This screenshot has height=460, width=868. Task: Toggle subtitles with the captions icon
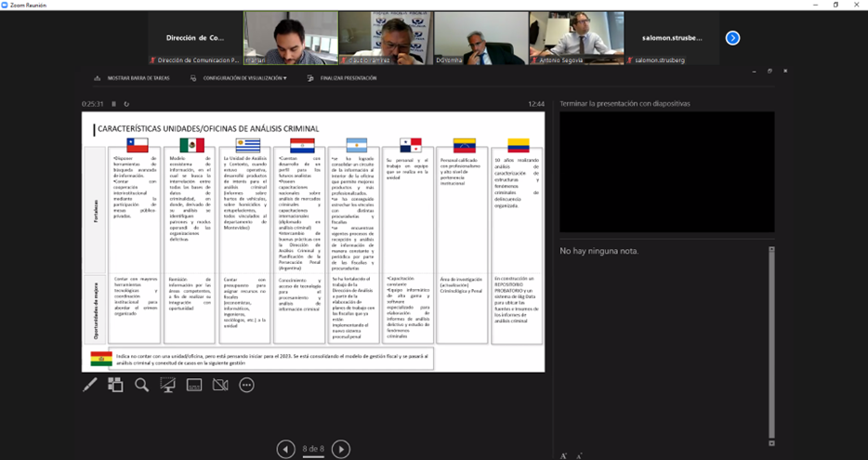click(194, 385)
